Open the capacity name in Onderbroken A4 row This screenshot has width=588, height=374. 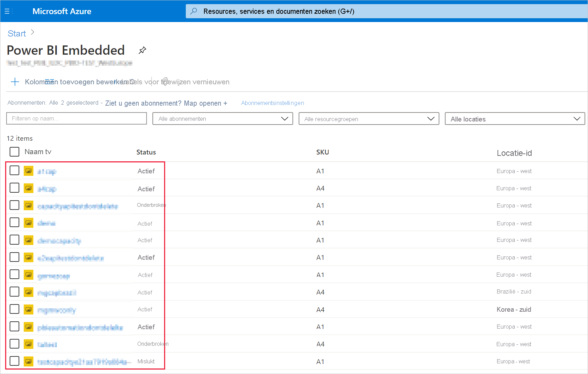coord(47,344)
